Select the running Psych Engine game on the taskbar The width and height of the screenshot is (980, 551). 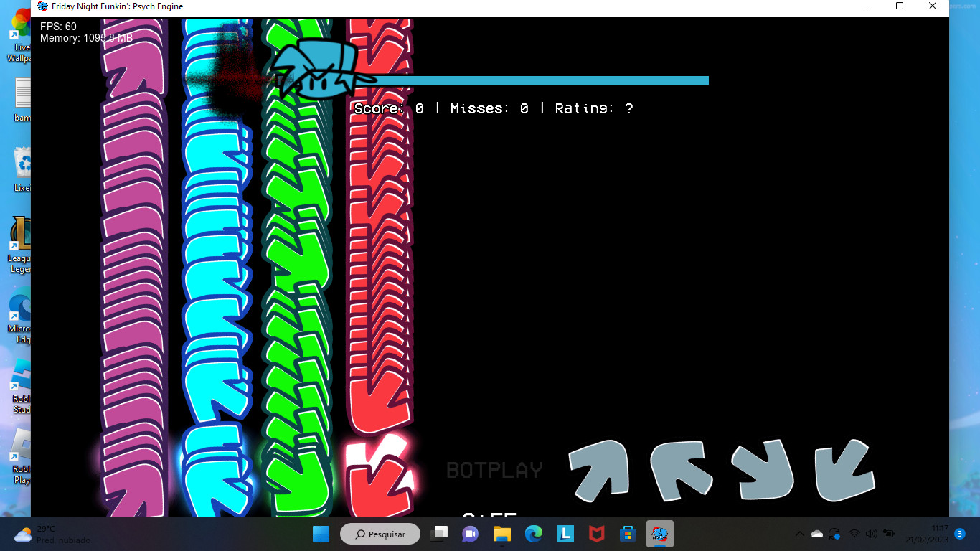(659, 534)
